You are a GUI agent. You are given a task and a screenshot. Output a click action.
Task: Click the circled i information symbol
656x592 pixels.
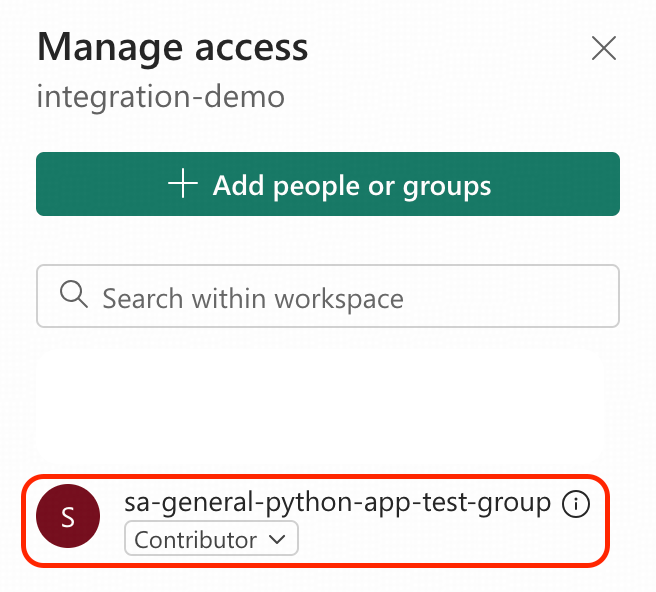575,504
